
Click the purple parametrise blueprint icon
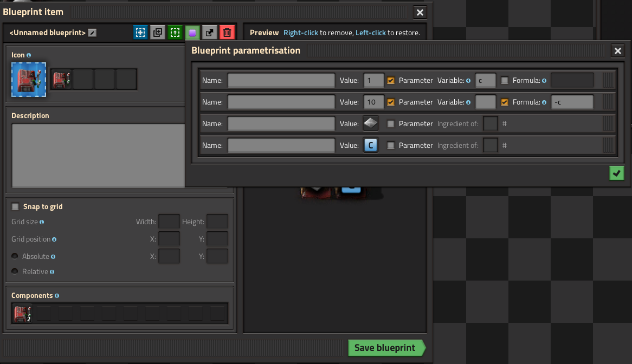(192, 32)
